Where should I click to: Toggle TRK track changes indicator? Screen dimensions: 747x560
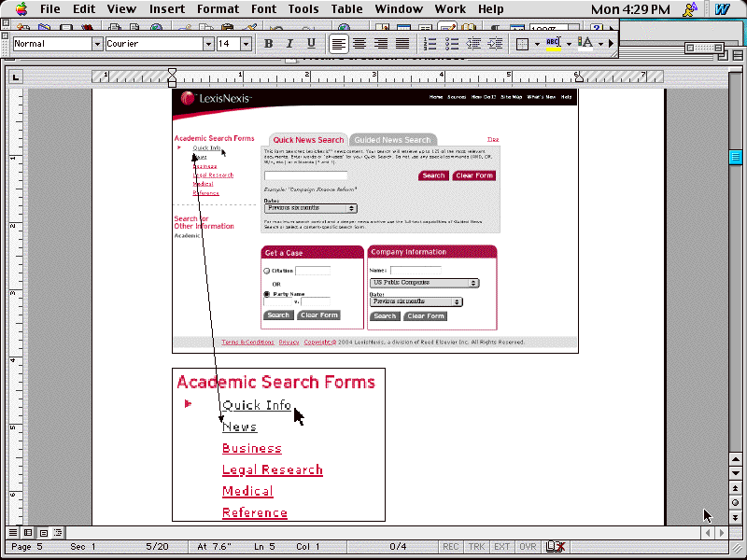pyautogui.click(x=476, y=547)
